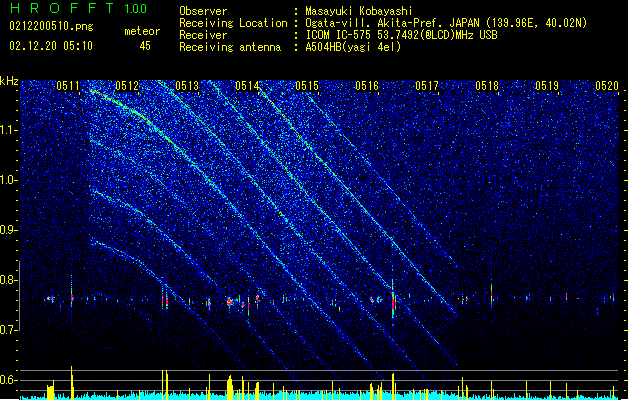Select the file name 0212200510.png
The height and width of the screenshot is (400, 629).
point(51,26)
